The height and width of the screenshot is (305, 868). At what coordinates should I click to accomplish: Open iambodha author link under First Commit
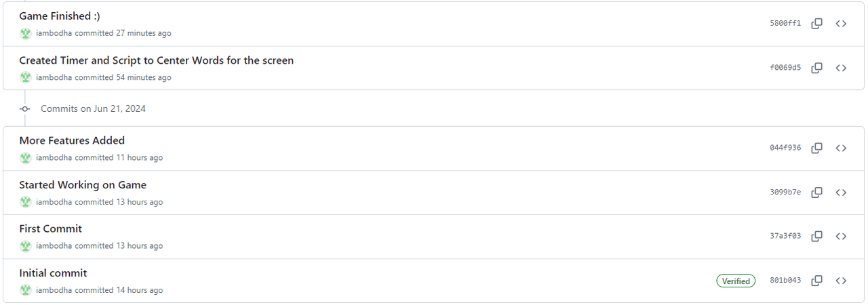pyautogui.click(x=54, y=246)
